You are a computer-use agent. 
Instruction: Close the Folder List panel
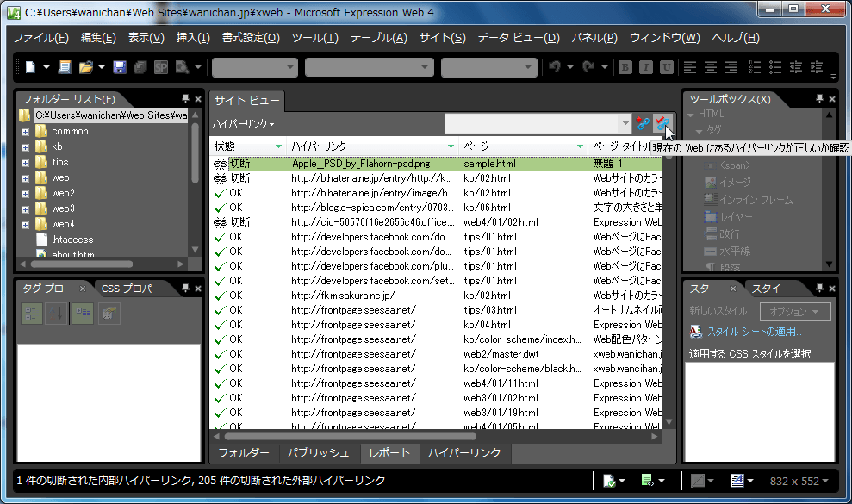198,99
